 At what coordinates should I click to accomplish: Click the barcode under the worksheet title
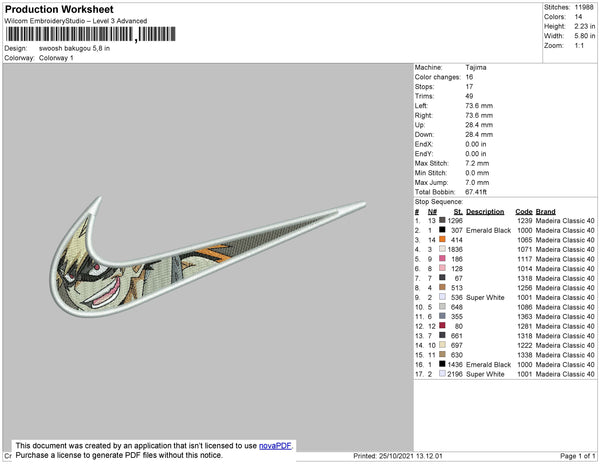coord(91,34)
